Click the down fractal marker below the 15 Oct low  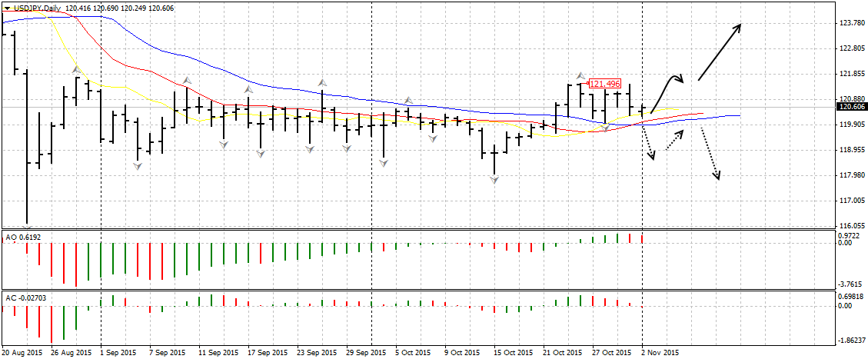[x=494, y=179]
